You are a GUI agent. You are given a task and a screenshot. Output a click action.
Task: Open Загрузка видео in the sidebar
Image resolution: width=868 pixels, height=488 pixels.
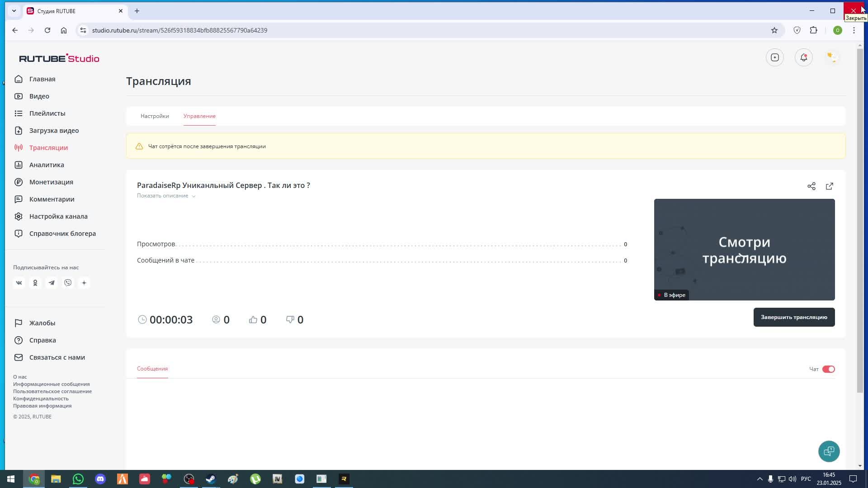pos(54,131)
